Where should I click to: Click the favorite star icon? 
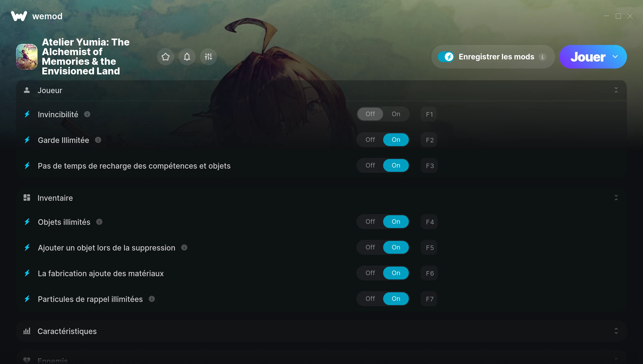(166, 57)
